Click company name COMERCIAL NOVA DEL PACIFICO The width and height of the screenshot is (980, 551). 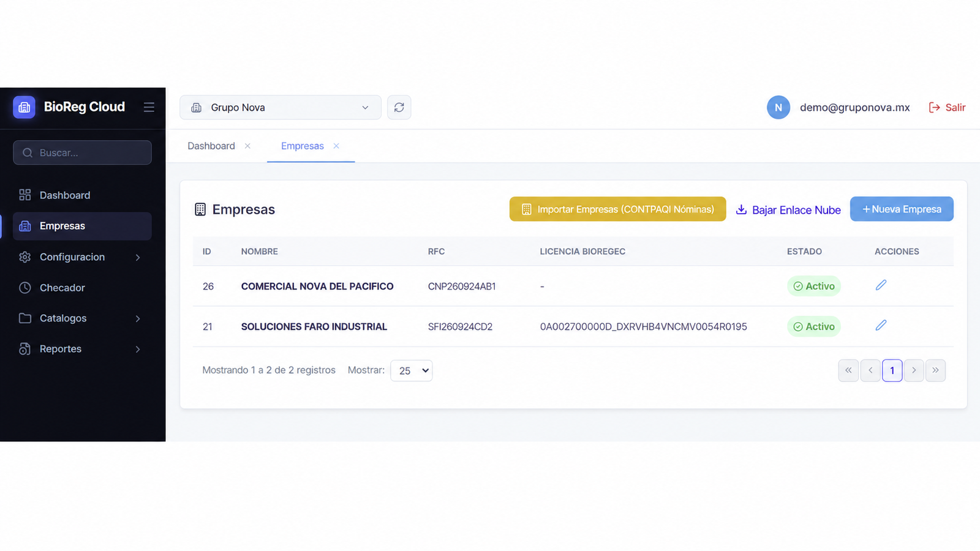(317, 286)
